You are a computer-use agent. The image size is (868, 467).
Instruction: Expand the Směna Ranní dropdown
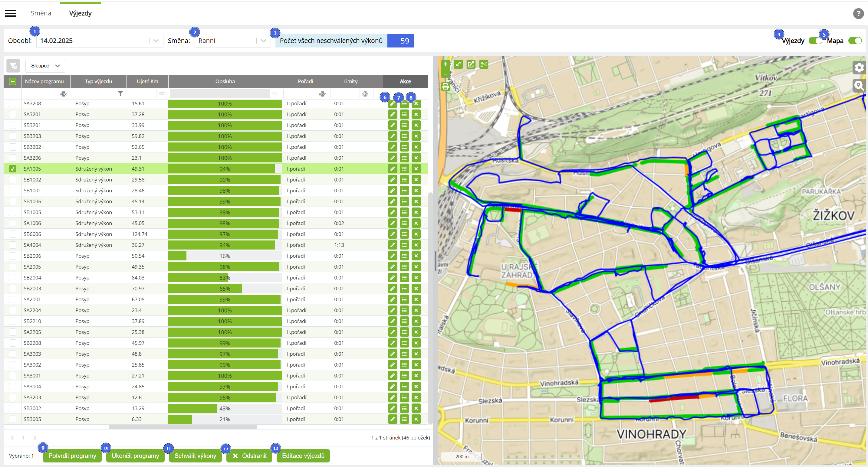pyautogui.click(x=264, y=41)
